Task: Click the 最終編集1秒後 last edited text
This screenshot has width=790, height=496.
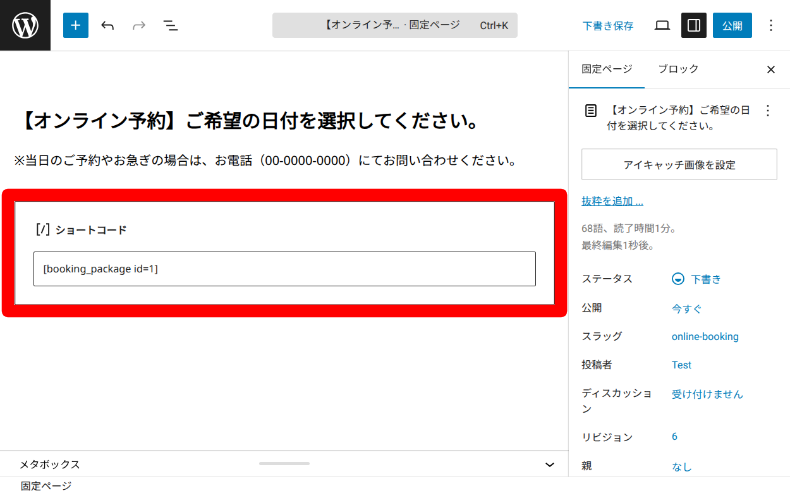Action: pyautogui.click(x=617, y=245)
